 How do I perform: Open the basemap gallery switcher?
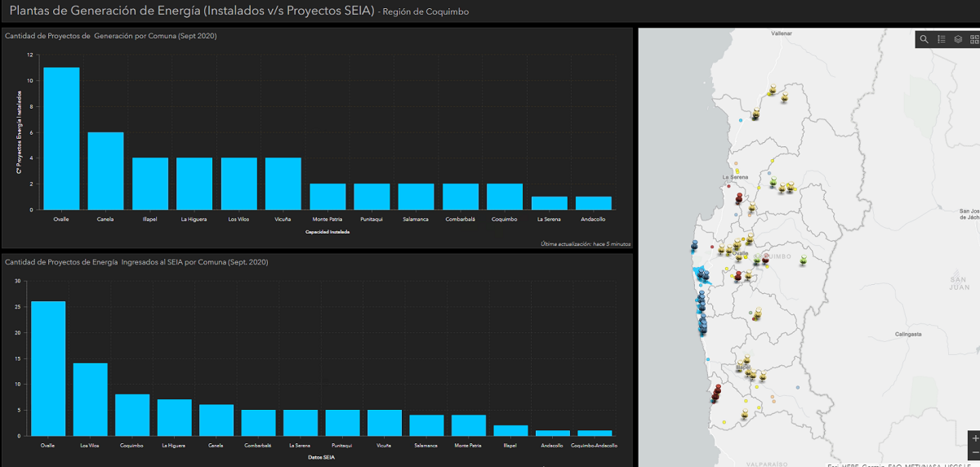973,39
